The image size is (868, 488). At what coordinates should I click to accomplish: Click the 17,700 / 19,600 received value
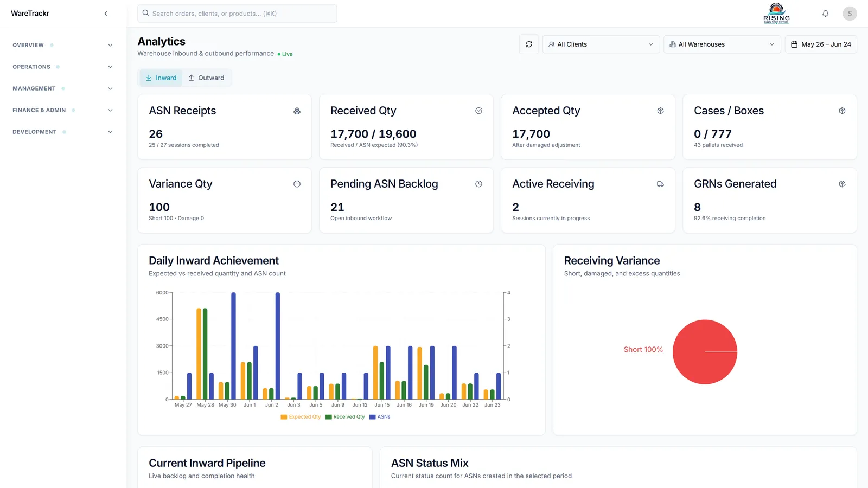373,134
